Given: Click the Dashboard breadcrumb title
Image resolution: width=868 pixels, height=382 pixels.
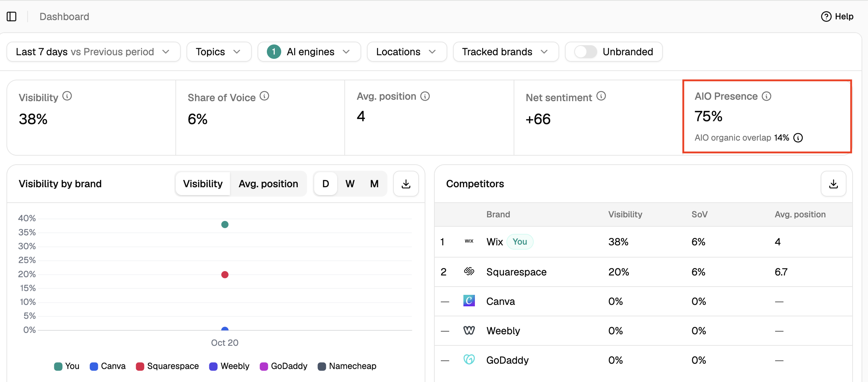Looking at the screenshot, I should tap(64, 16).
